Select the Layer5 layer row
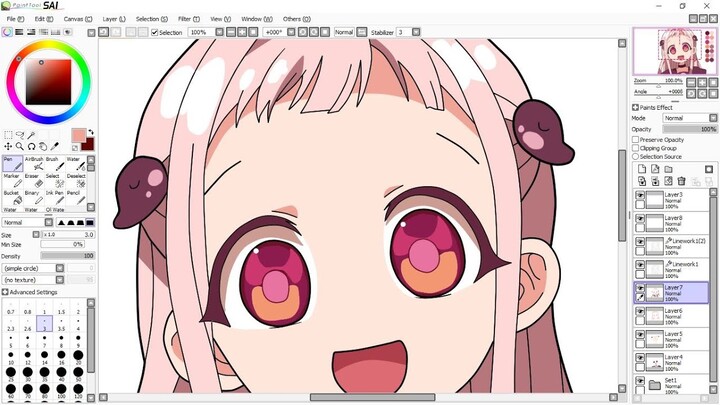This screenshot has width=720, height=405. click(672, 339)
